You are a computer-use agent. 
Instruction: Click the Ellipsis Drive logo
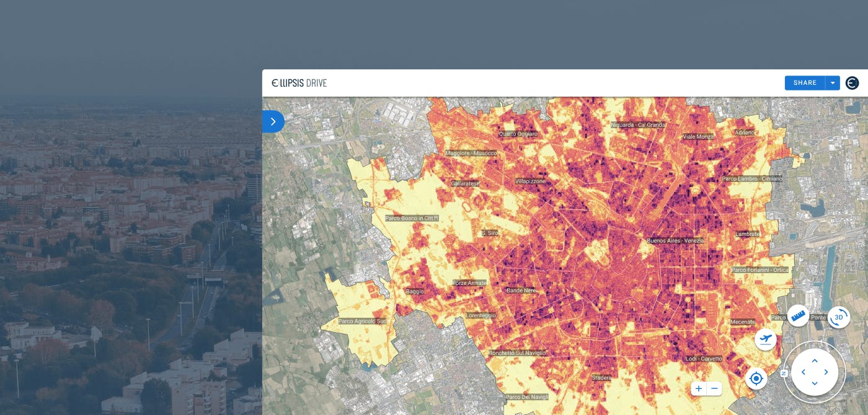299,83
